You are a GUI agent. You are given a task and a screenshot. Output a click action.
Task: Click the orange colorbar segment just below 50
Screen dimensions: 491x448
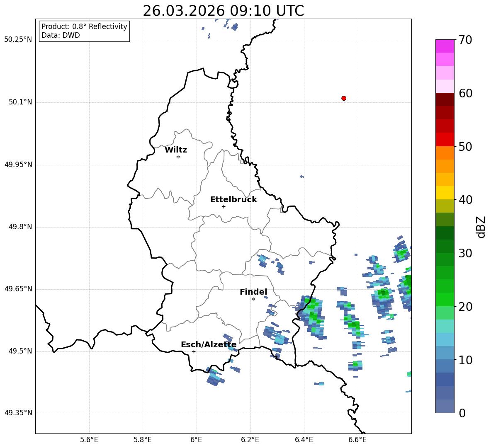click(x=445, y=153)
